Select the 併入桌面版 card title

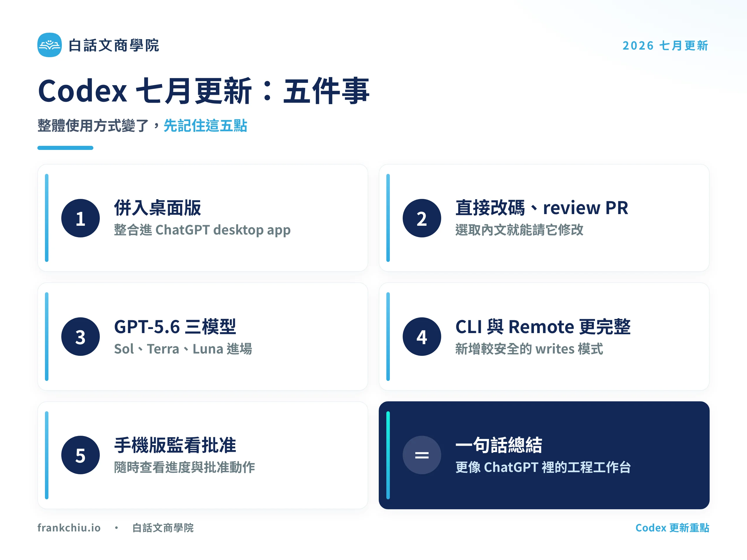click(158, 208)
